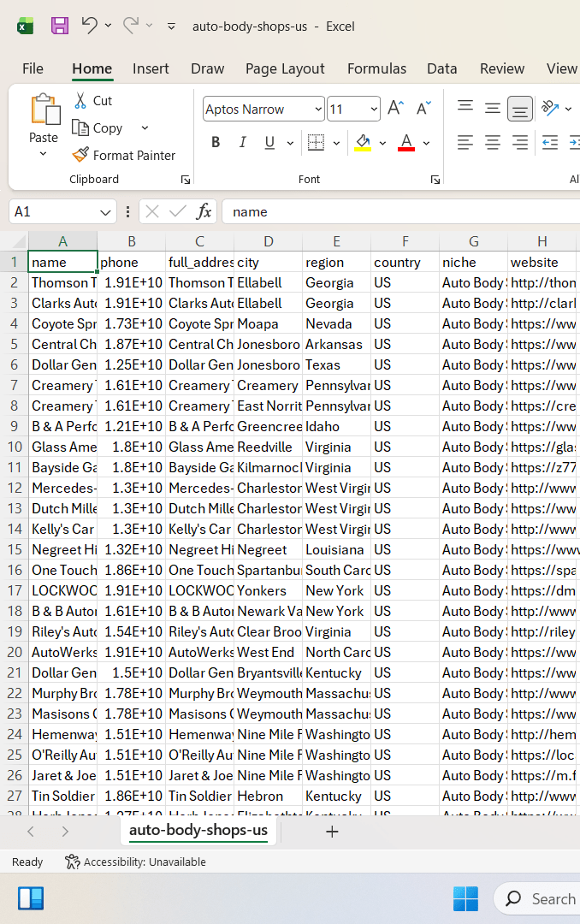Open underline style dropdown

coord(290,143)
